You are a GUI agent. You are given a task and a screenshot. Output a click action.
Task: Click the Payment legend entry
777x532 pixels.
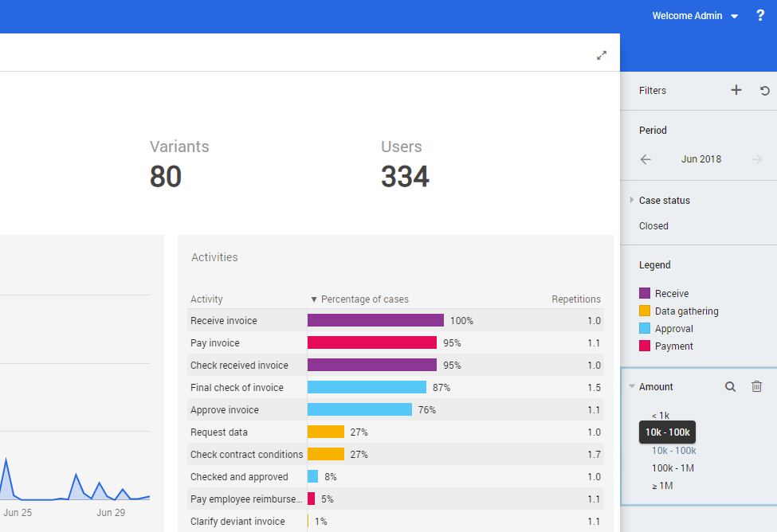click(x=673, y=346)
